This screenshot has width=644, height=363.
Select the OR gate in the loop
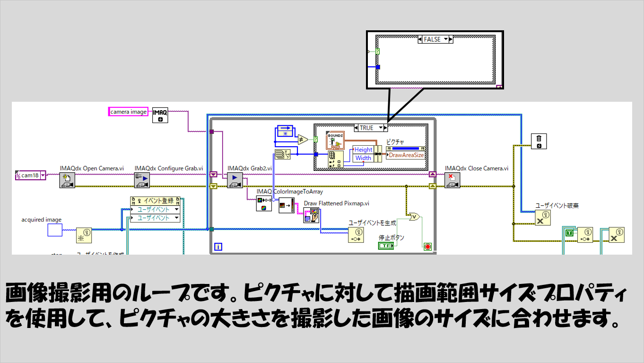(414, 216)
